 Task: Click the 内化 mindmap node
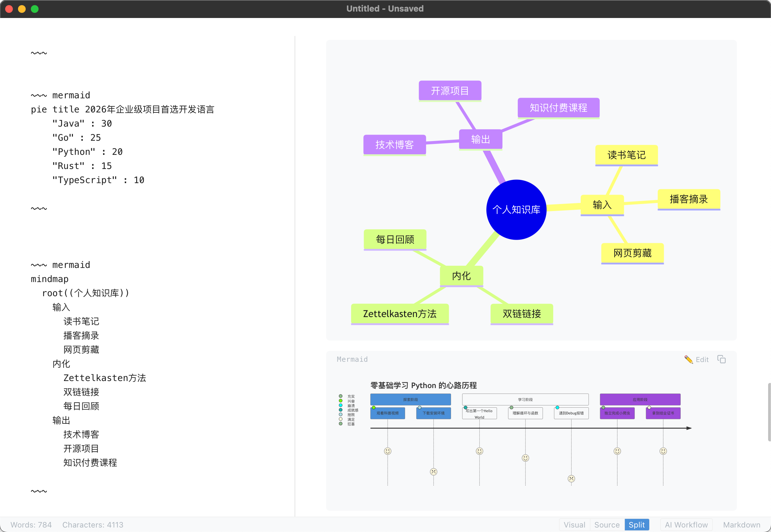coord(461,276)
